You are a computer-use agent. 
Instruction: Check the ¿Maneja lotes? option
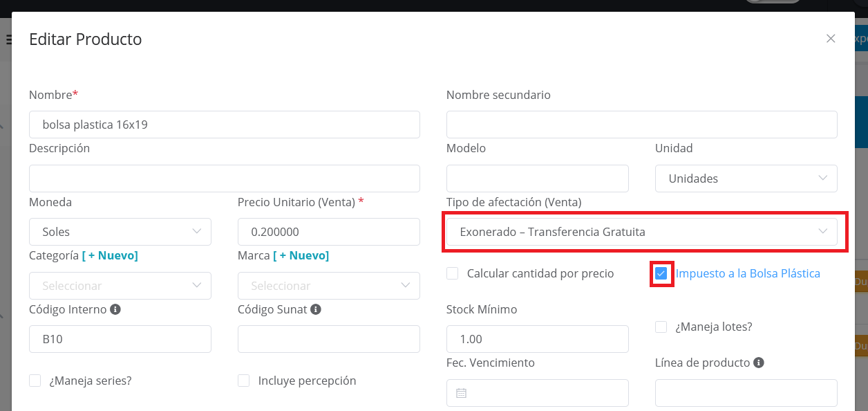pos(661,327)
